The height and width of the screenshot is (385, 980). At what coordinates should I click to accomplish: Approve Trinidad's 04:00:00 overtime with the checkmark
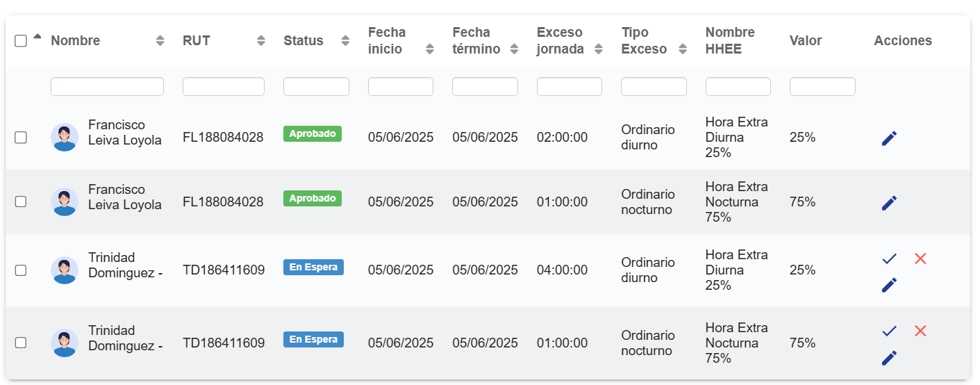pyautogui.click(x=889, y=259)
